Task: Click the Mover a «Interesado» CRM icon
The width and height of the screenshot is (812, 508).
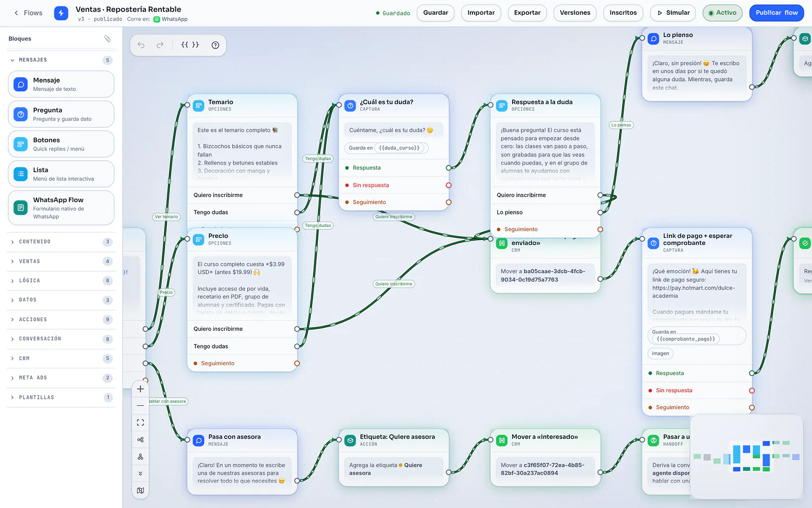Action: click(502, 440)
